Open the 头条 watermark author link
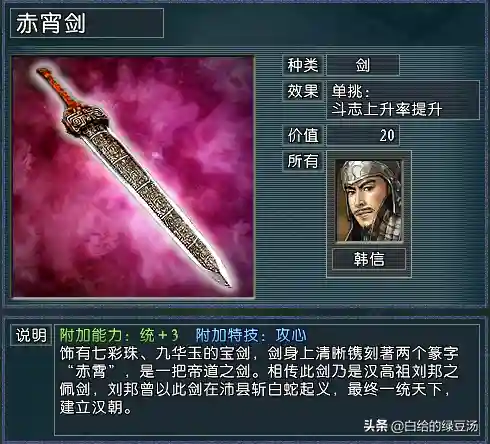490x444 pixels. pyautogui.click(x=421, y=426)
